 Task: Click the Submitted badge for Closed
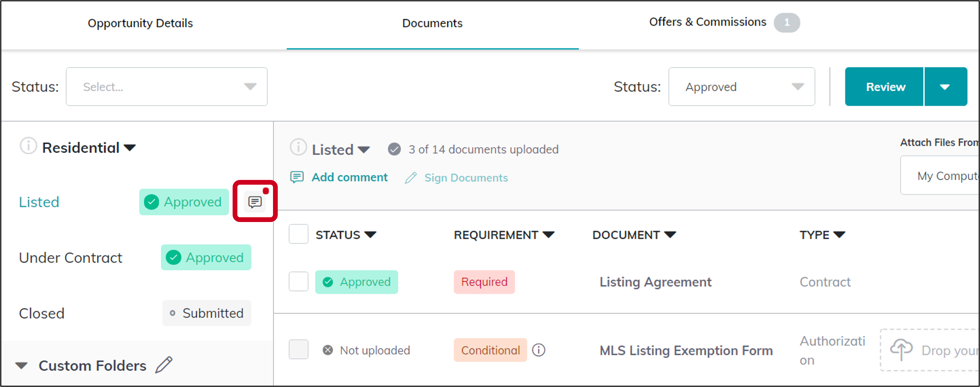[x=206, y=313]
